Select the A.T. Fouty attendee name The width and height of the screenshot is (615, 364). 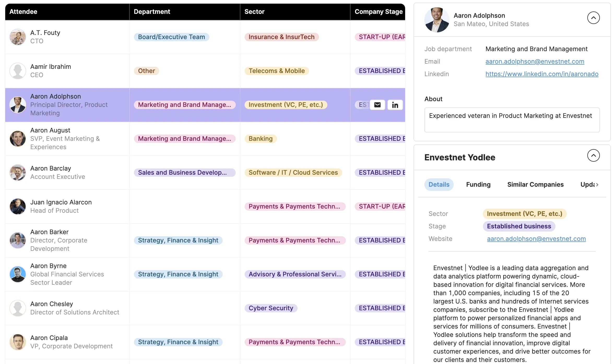pos(45,33)
